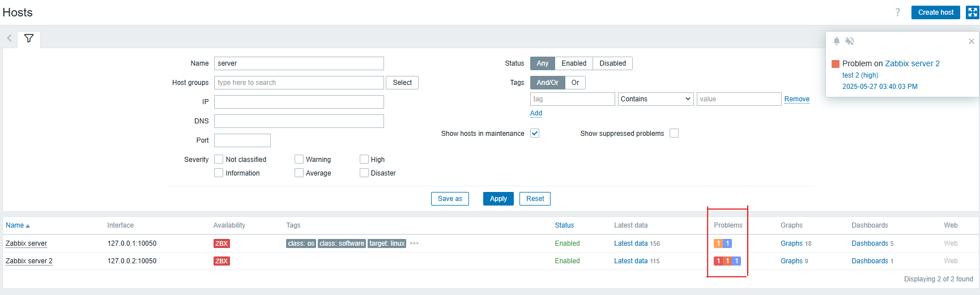Uncheck Show hosts in maintenance

click(535, 133)
